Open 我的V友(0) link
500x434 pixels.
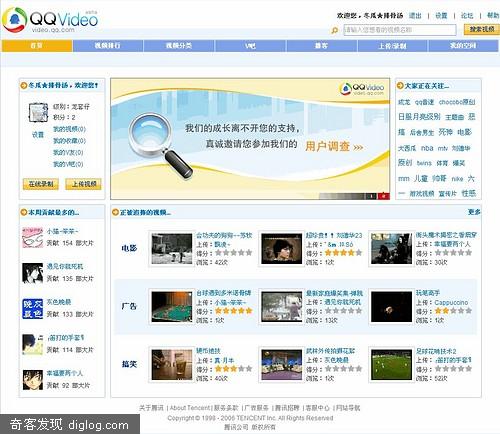coord(68,152)
